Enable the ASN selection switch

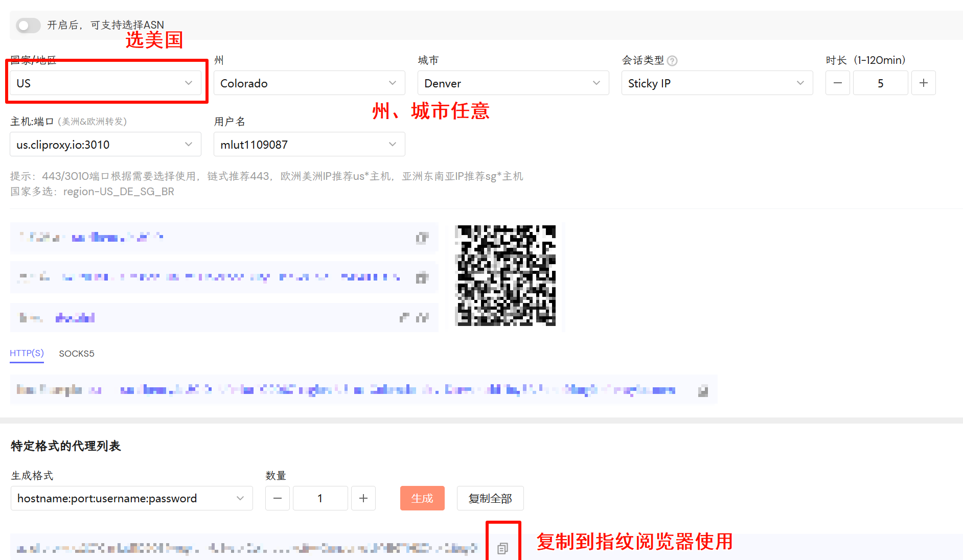[x=28, y=25]
